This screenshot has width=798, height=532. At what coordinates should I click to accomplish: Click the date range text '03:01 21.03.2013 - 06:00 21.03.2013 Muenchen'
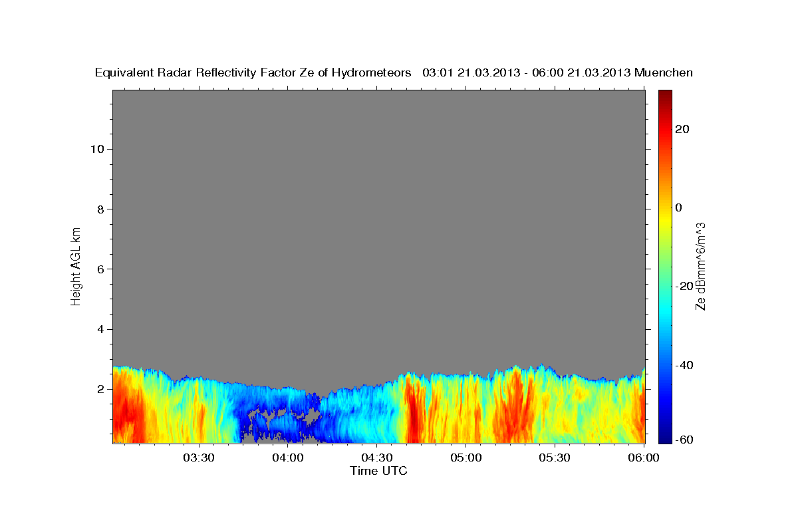pyautogui.click(x=558, y=73)
